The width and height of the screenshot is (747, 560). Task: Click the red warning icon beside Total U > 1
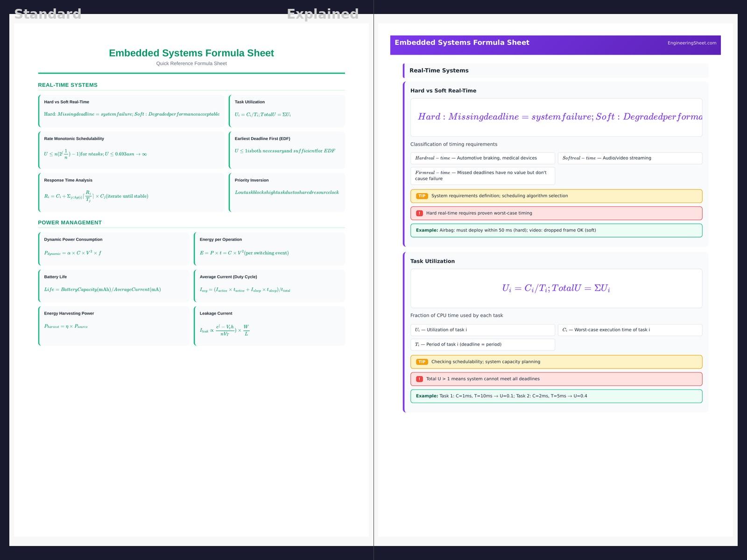419,379
